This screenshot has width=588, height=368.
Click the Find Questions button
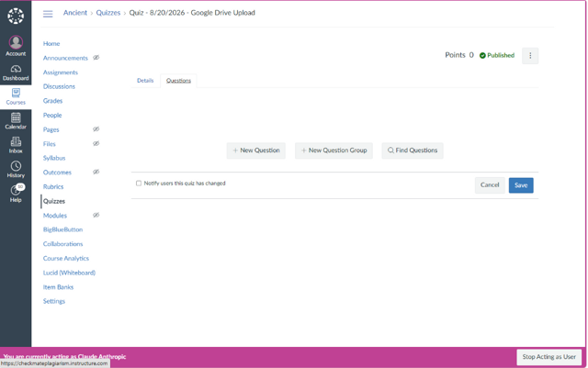coord(413,151)
